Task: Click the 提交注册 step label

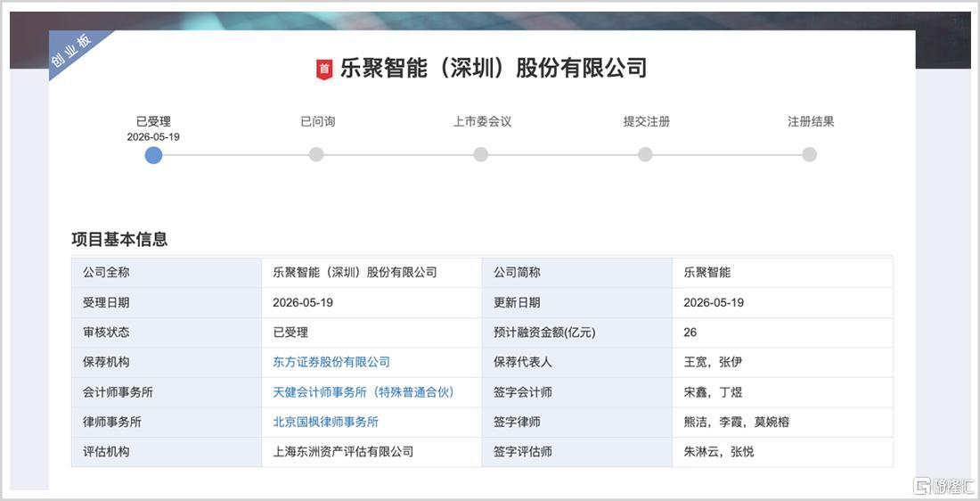Action: tap(646, 121)
